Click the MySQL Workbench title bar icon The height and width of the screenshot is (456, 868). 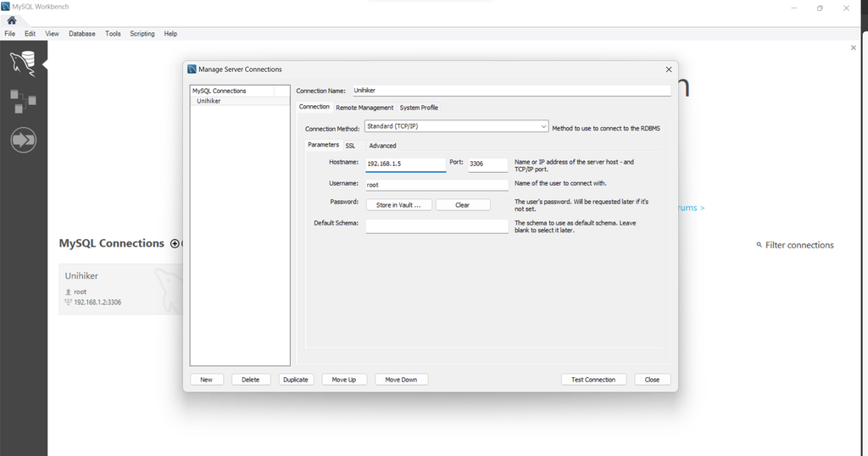[6, 7]
